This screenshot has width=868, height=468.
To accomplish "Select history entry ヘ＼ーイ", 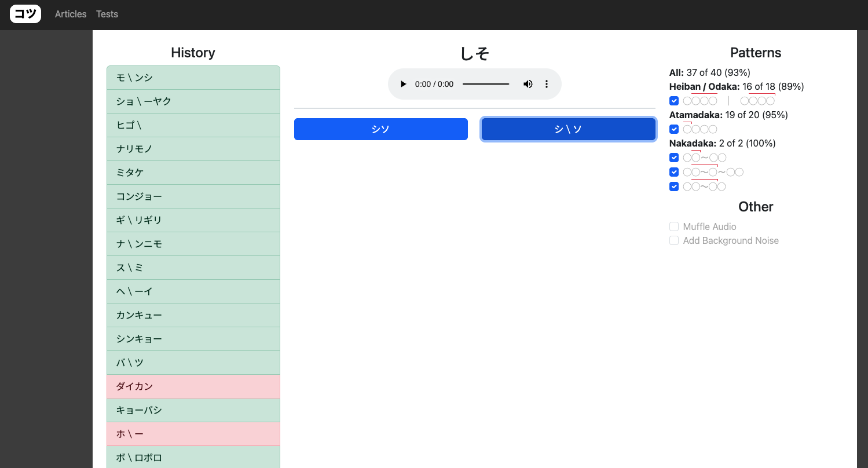I will point(193,291).
